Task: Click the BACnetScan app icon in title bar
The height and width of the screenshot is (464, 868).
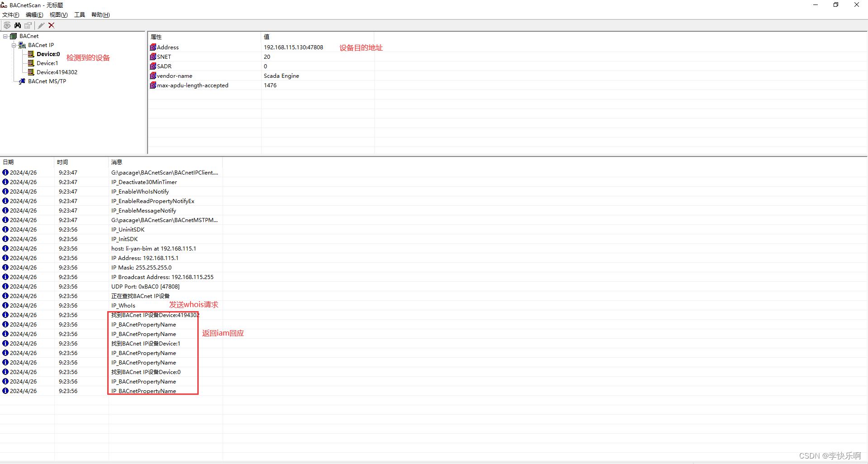Action: pos(4,5)
